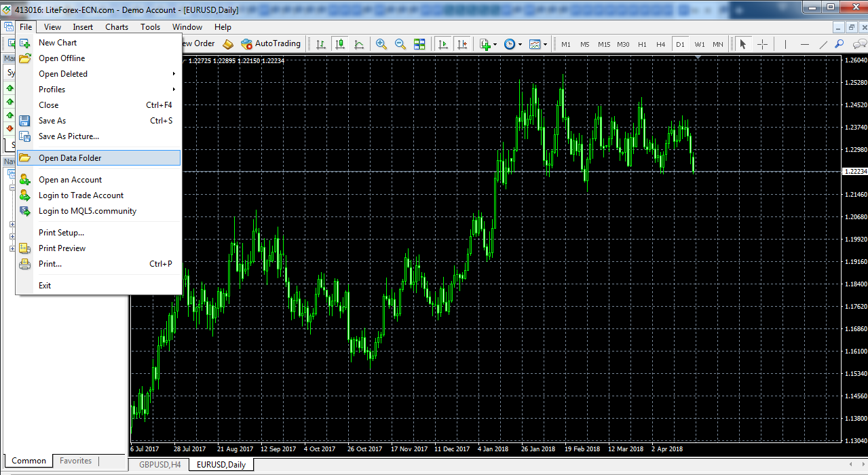The image size is (868, 475).
Task: Switch to the GBPUSD,H4 chart tab
Action: coord(159,465)
